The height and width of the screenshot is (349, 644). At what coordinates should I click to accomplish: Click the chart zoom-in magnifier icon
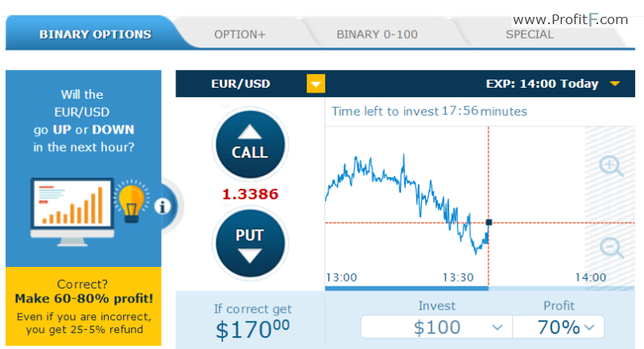pyautogui.click(x=611, y=166)
